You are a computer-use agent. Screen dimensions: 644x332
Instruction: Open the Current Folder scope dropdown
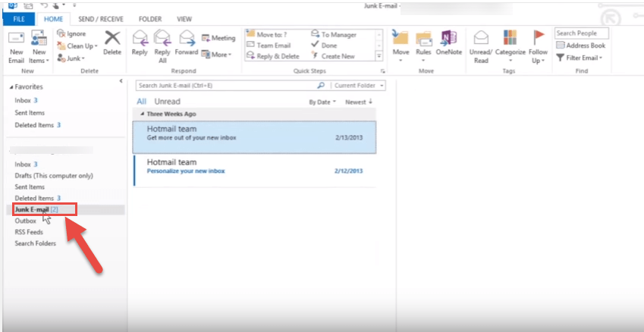tap(359, 86)
